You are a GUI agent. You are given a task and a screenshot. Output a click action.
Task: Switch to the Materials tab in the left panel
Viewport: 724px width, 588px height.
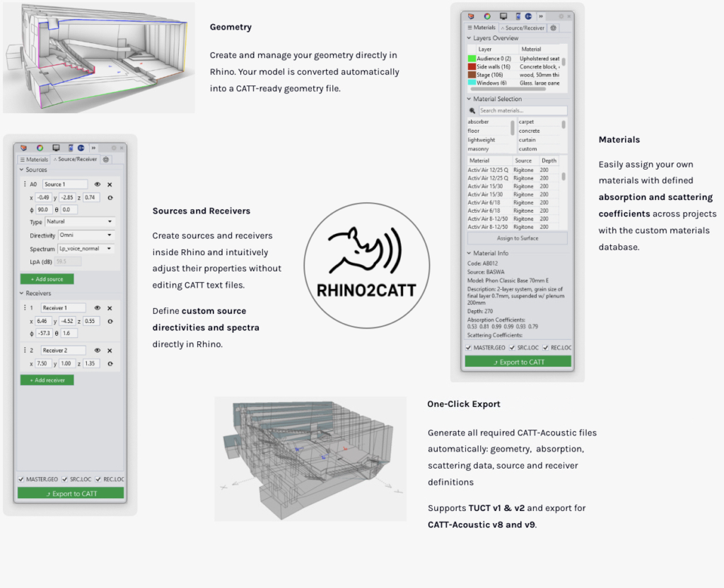pos(34,160)
